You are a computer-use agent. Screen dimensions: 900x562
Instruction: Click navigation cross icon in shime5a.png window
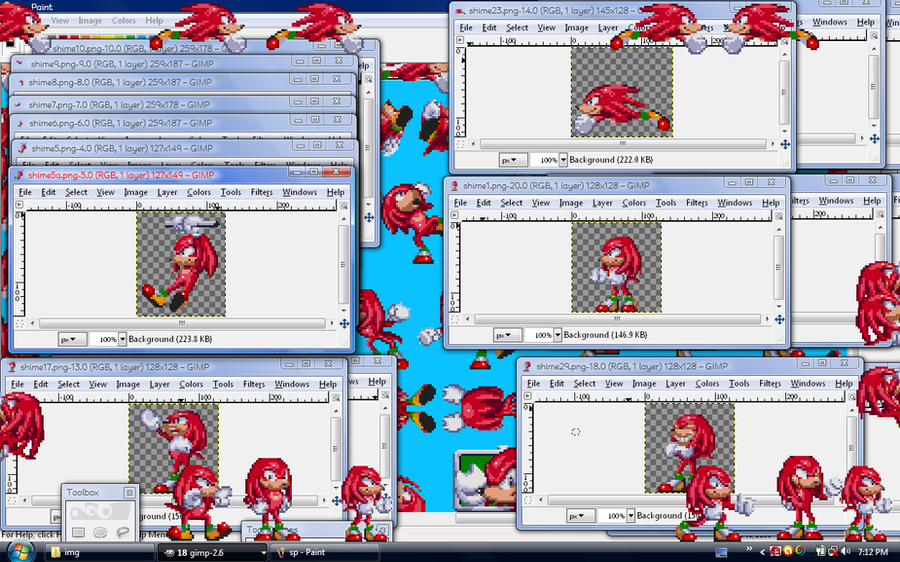344,324
